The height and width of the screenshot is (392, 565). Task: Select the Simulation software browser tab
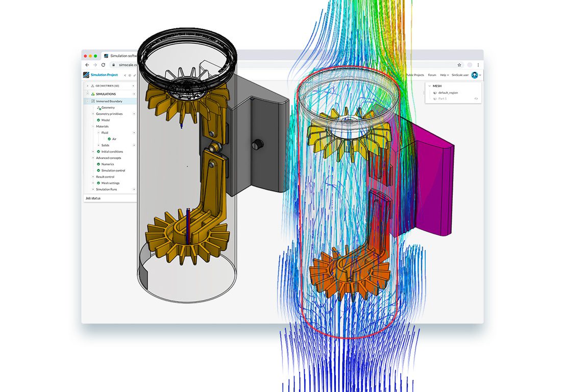(x=122, y=56)
